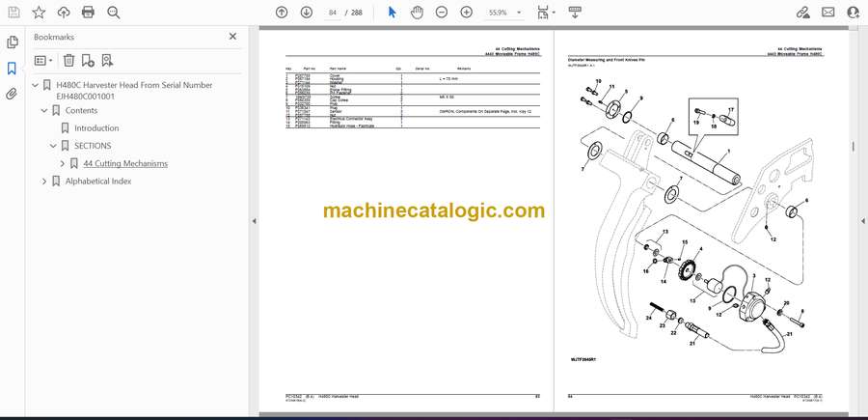868x420 pixels.
Task: Click the page number field 84
Action: [x=333, y=13]
